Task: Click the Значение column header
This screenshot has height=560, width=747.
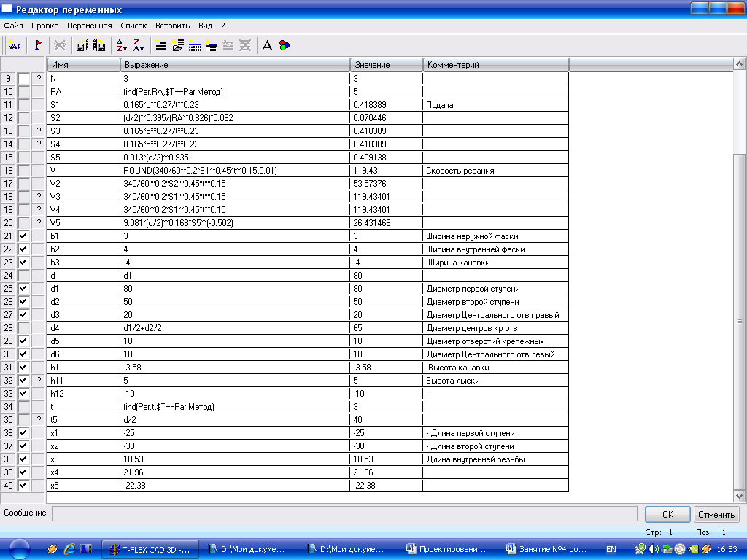Action: tap(387, 65)
